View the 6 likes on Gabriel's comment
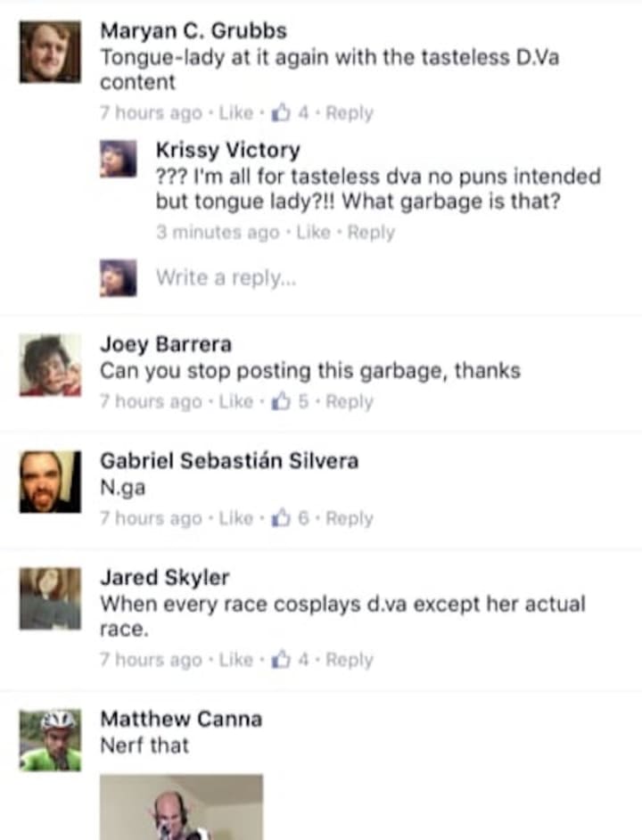This screenshot has width=642, height=840. [290, 518]
